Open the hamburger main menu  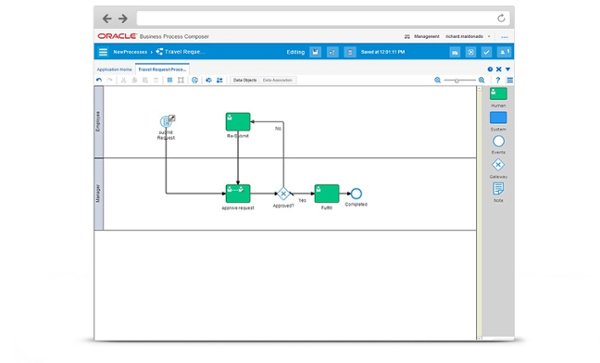(103, 52)
